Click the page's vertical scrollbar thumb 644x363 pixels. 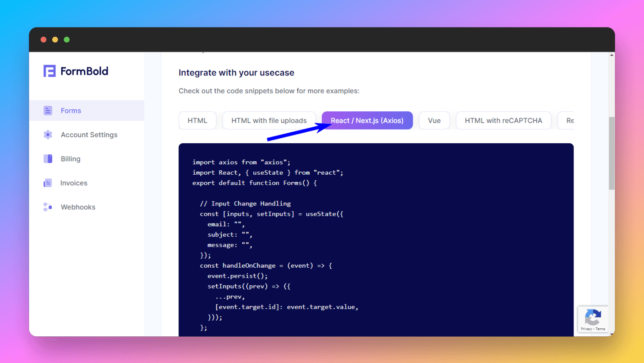[x=611, y=153]
